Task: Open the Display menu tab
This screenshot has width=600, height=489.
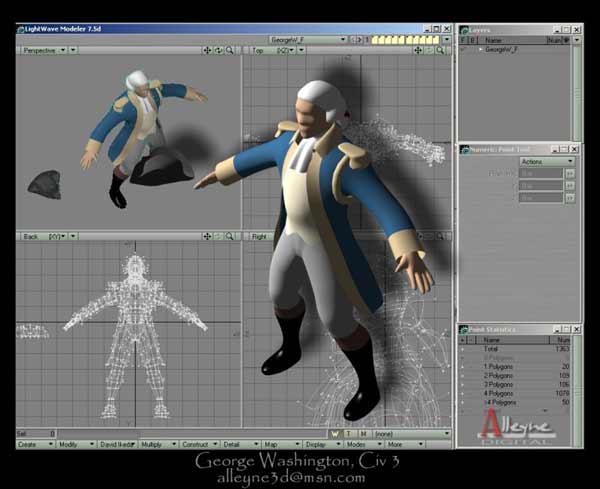Action: (x=323, y=444)
